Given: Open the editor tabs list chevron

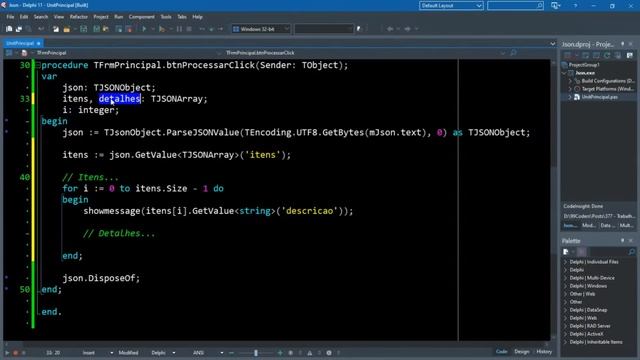Looking at the screenshot, I should pos(552,44).
